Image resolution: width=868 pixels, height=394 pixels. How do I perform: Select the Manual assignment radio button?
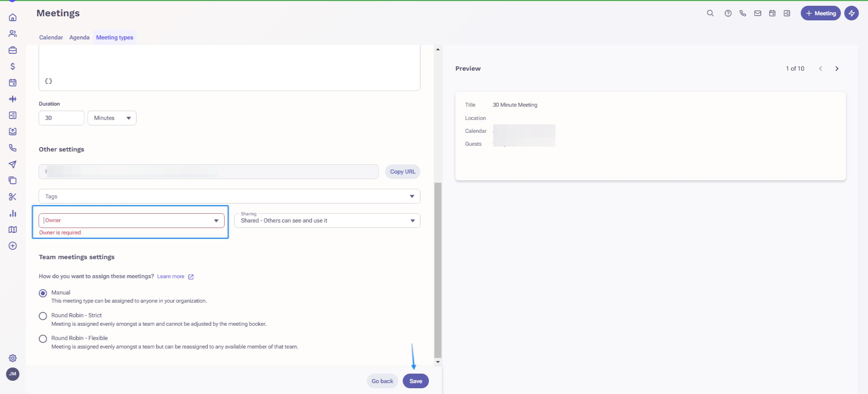tap(43, 293)
